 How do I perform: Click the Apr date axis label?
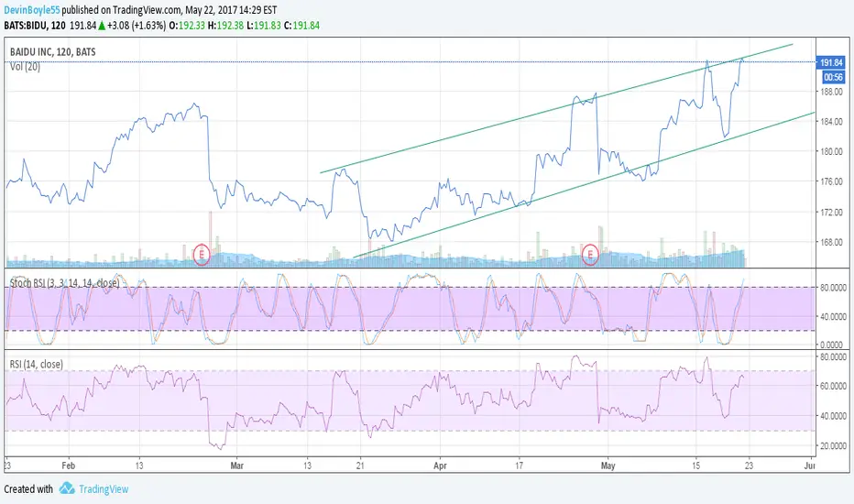440,466
